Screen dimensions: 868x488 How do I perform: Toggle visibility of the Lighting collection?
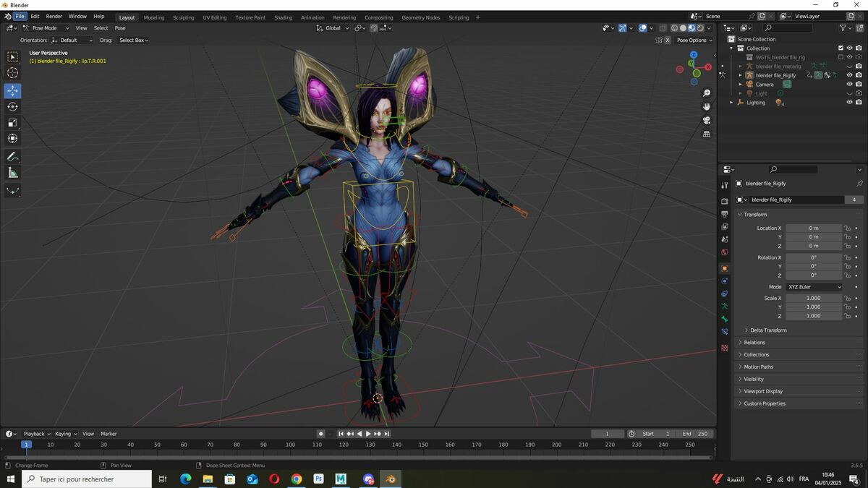(849, 102)
